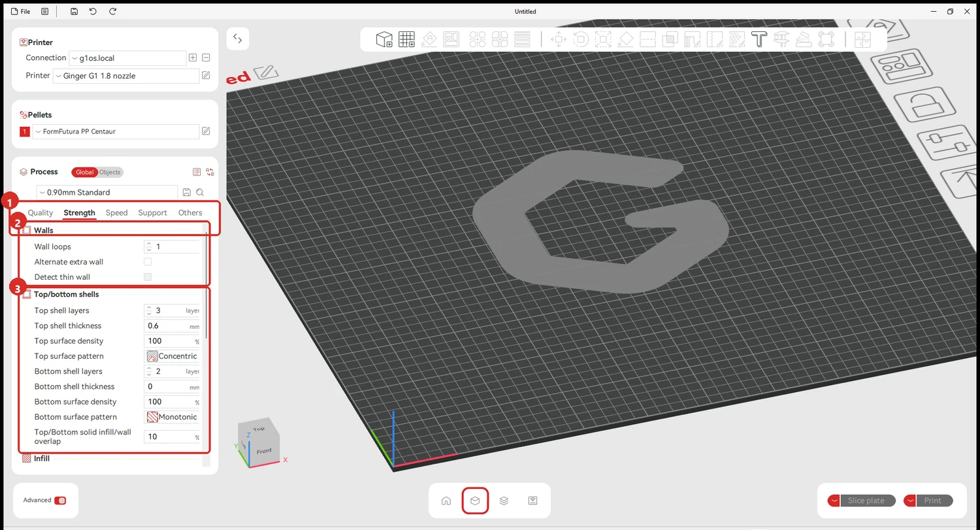Add a new connection with plus icon
Image resolution: width=980 pixels, height=530 pixels.
(193, 58)
